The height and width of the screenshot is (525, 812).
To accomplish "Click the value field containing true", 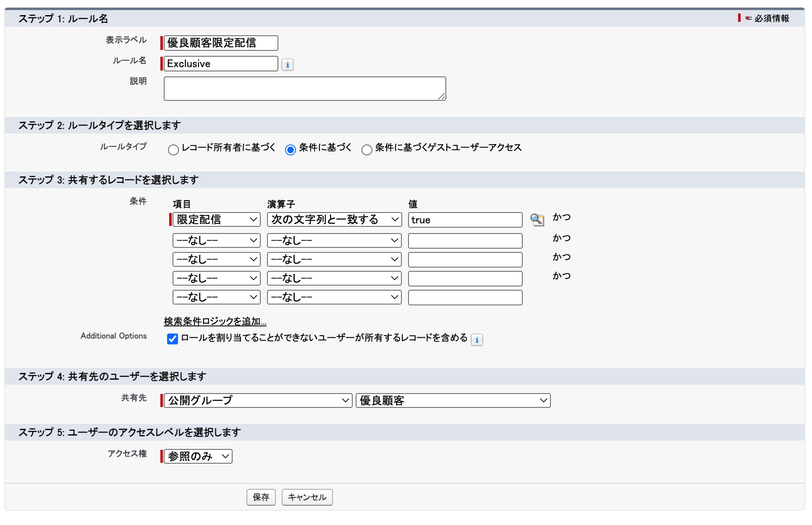I will 465,220.
